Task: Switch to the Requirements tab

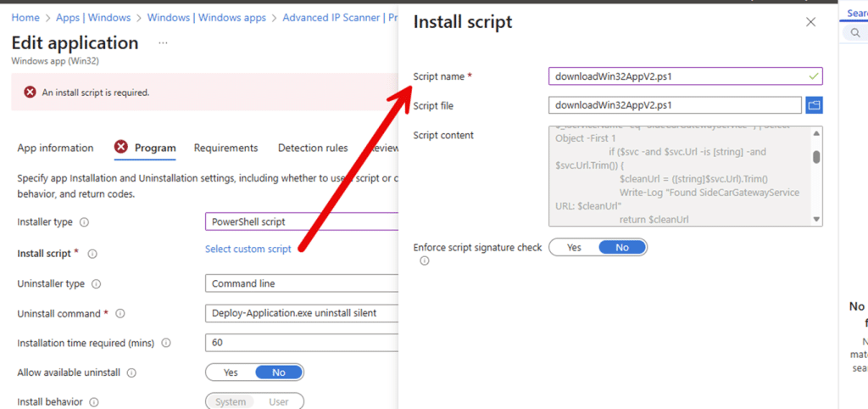Action: point(225,148)
